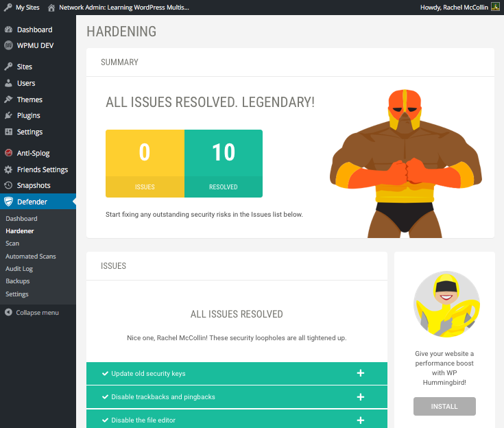Screen dimensions: 504x428
Task: Select the Hardener submenu link
Action: coord(20,231)
